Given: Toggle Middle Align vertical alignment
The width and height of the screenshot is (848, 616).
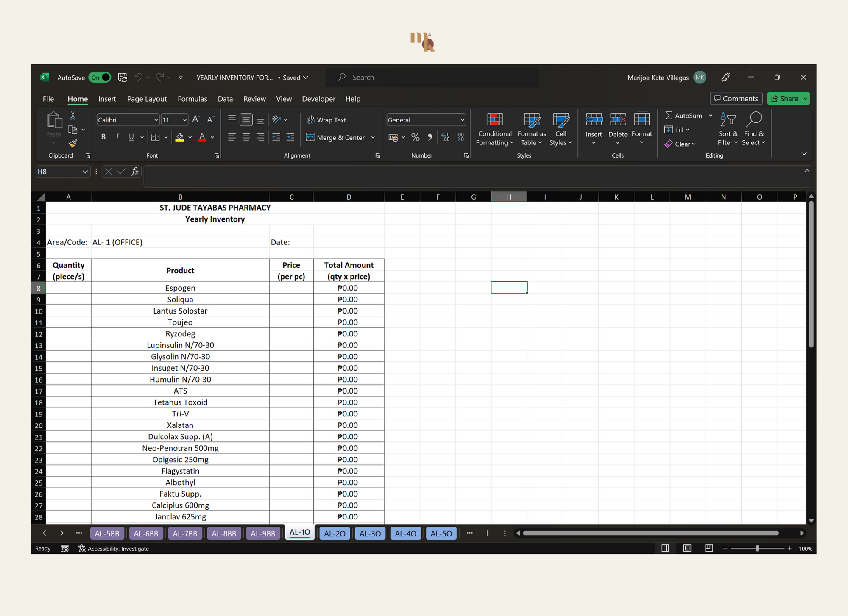Looking at the screenshot, I should click(246, 120).
